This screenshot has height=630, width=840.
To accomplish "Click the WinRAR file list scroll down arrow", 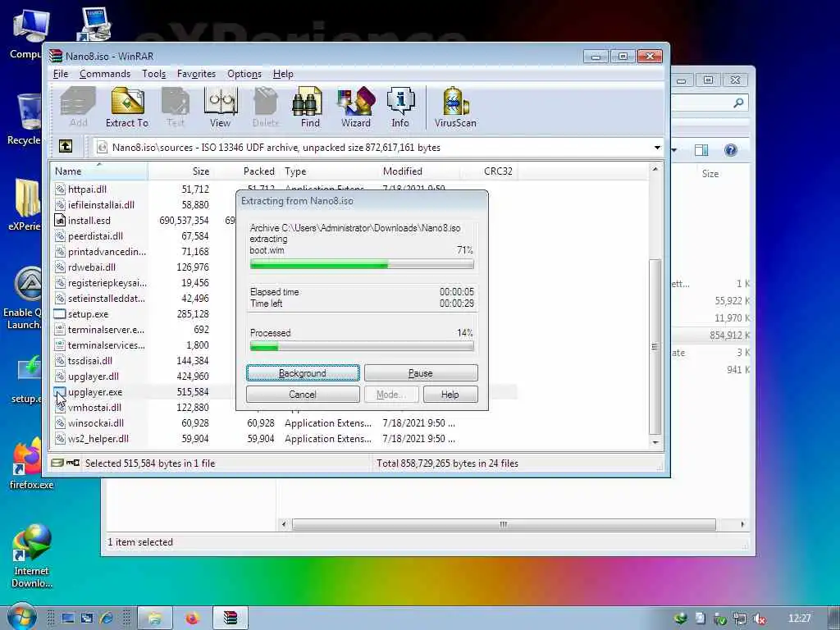I will pos(655,442).
